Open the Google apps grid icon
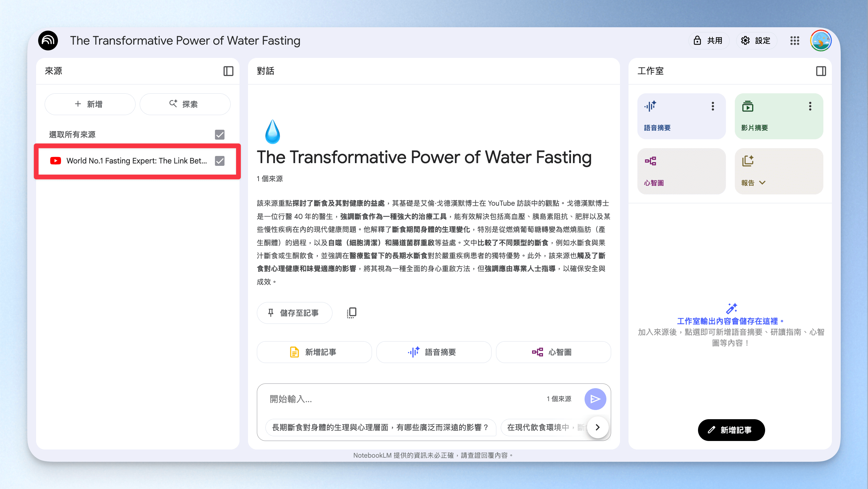Viewport: 868px width, 489px height. 795,41
